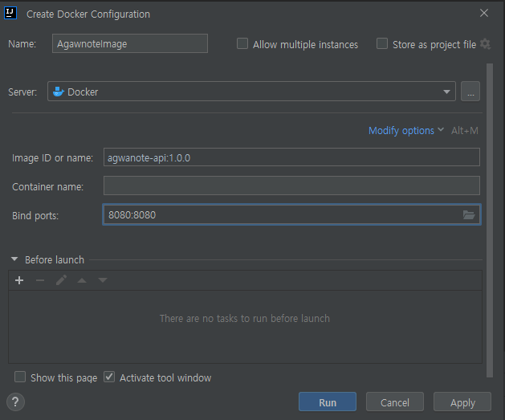Open the Server dropdown arrow
This screenshot has height=420, width=505.
pyautogui.click(x=446, y=92)
